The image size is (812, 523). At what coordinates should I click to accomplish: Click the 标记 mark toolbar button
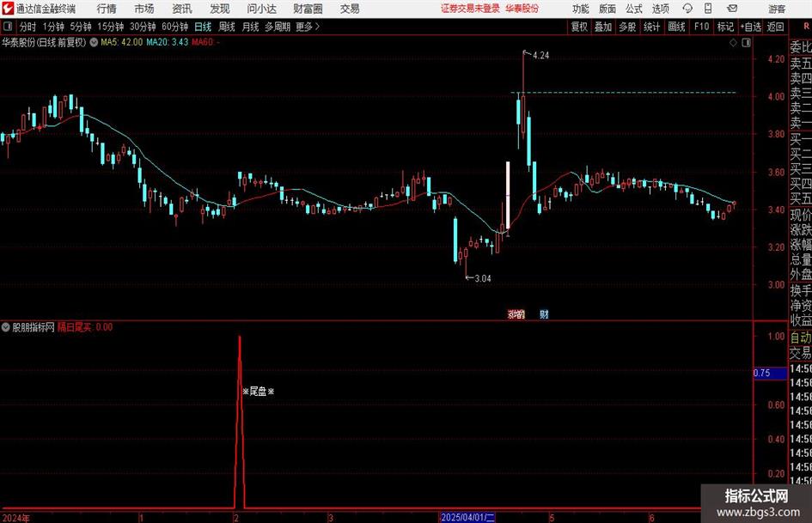pyautogui.click(x=725, y=27)
